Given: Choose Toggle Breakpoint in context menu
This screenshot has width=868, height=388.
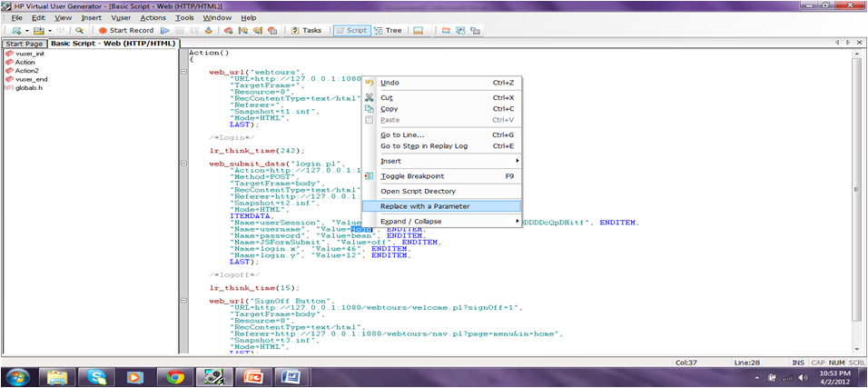Looking at the screenshot, I should pos(441,175).
